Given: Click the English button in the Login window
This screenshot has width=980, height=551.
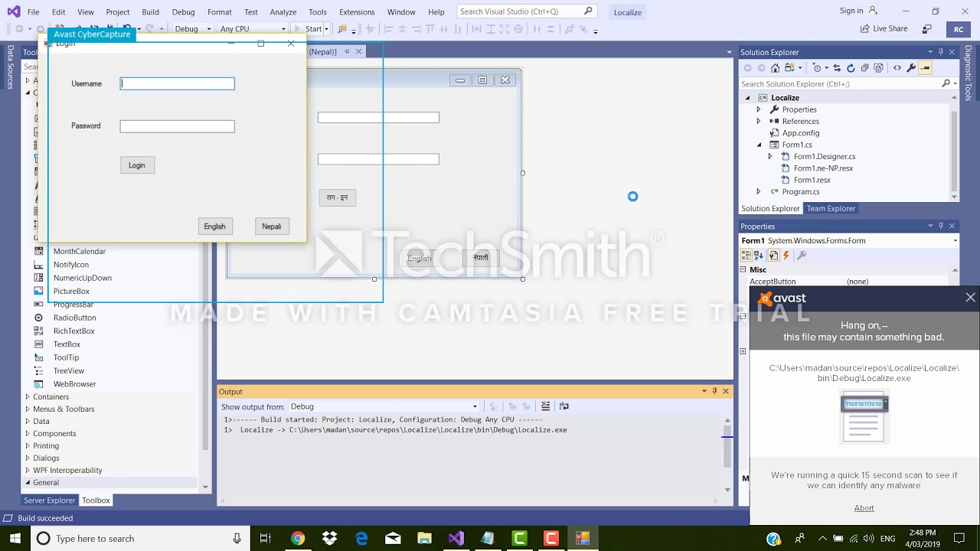Looking at the screenshot, I should click(214, 226).
